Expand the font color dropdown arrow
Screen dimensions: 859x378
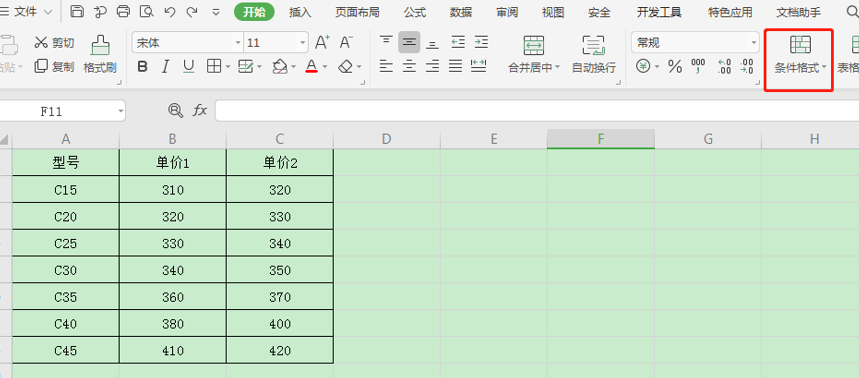pos(325,67)
